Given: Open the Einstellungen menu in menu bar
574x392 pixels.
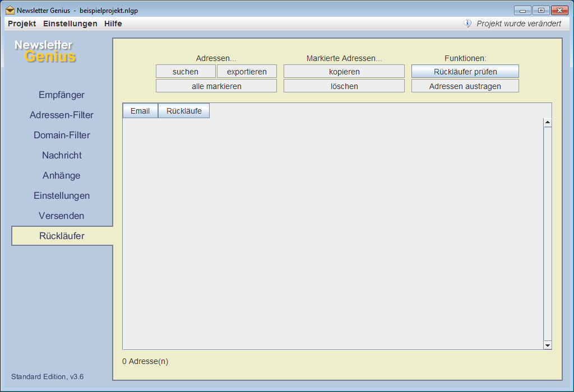Looking at the screenshot, I should pos(70,24).
